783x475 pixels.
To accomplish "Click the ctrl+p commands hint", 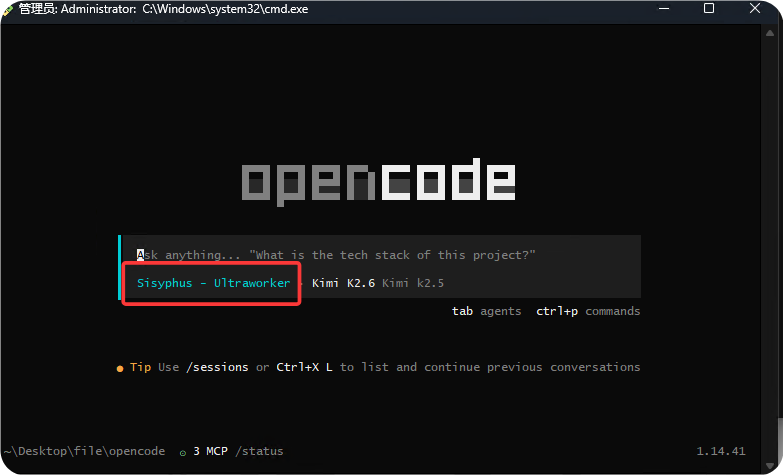I will [588, 311].
